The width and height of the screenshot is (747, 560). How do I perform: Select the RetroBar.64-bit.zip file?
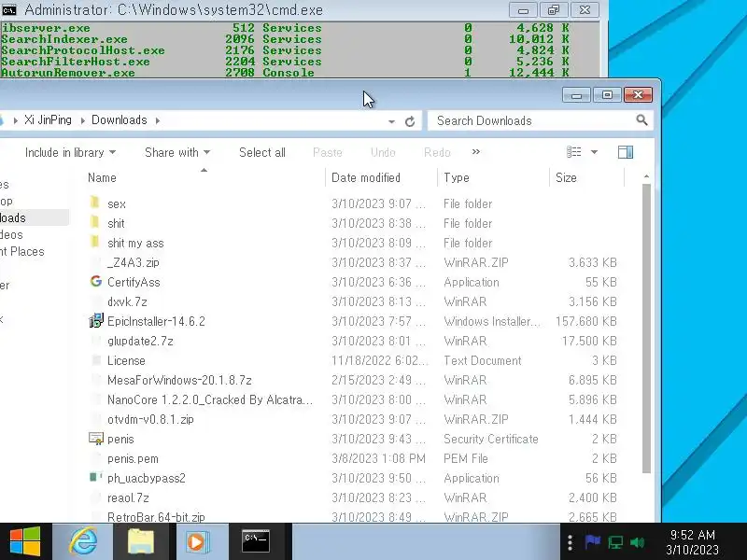click(x=156, y=517)
